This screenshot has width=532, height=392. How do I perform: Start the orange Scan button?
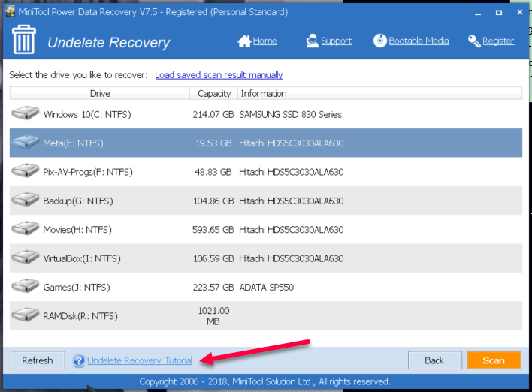(x=494, y=360)
